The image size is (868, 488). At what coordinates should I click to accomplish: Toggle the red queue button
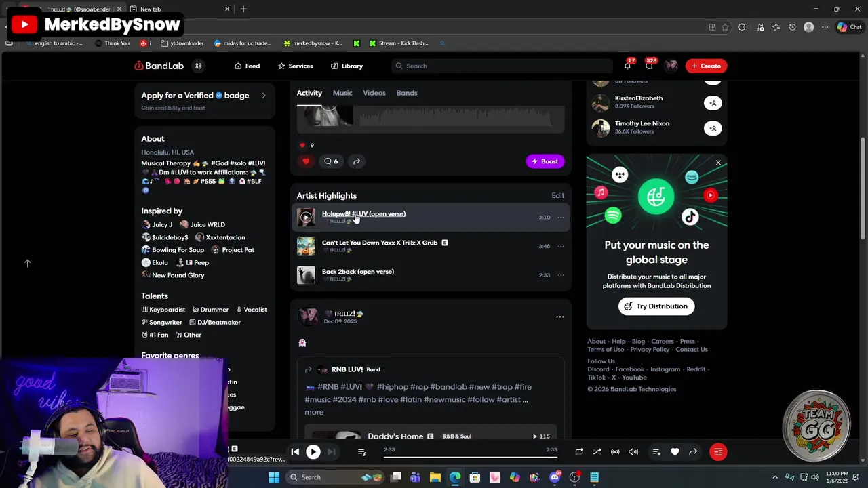[718, 452]
